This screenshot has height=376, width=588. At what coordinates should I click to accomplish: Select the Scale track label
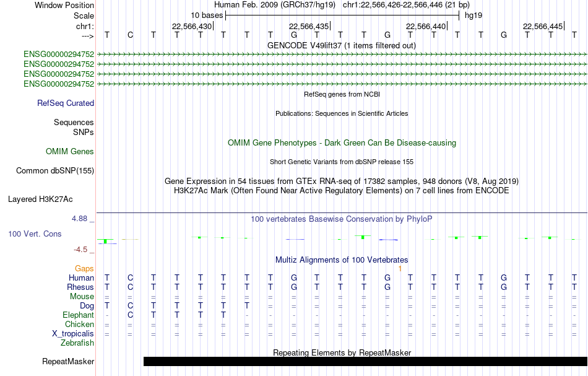coord(84,15)
